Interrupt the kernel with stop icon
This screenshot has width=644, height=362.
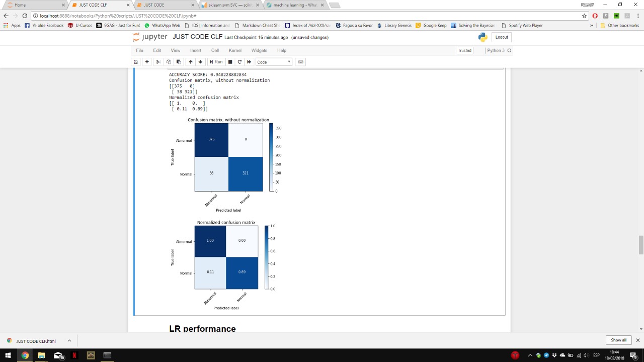coord(230,62)
